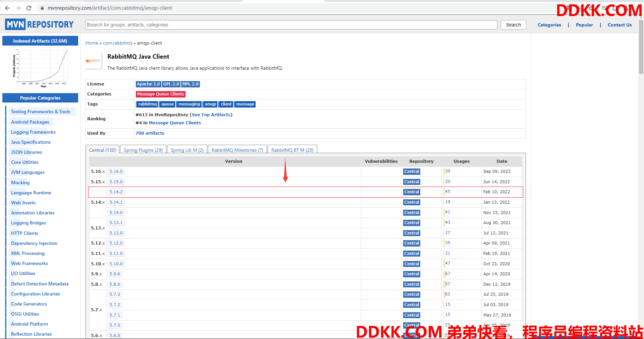Click the browser forward arrow
The width and height of the screenshot is (644, 339).
click(x=18, y=8)
